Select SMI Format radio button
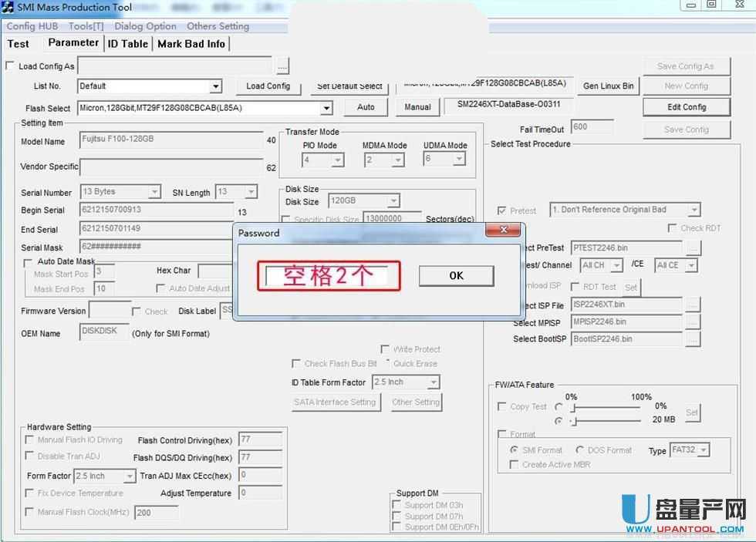Screen dimensions: 756x542 [x=514, y=450]
